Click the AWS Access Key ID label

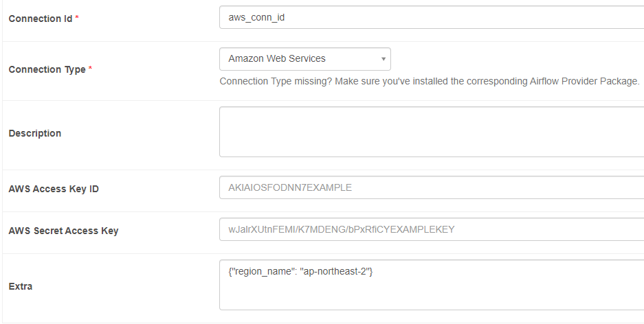[x=54, y=189]
